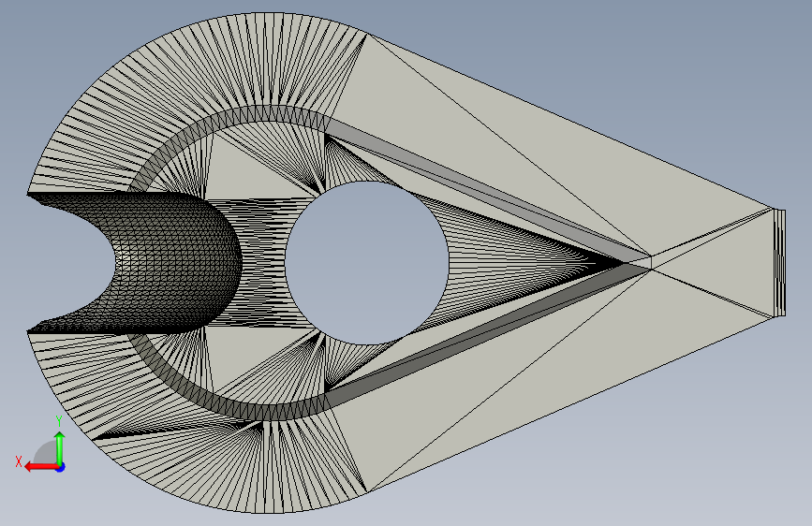The width and height of the screenshot is (812, 526).
Task: Click the red X axis arrow on triad
Action: click(x=40, y=467)
